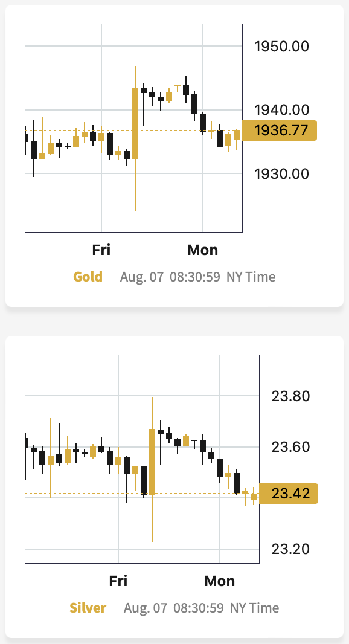Click the 1940.00 axis label
The image size is (349, 644).
(281, 110)
